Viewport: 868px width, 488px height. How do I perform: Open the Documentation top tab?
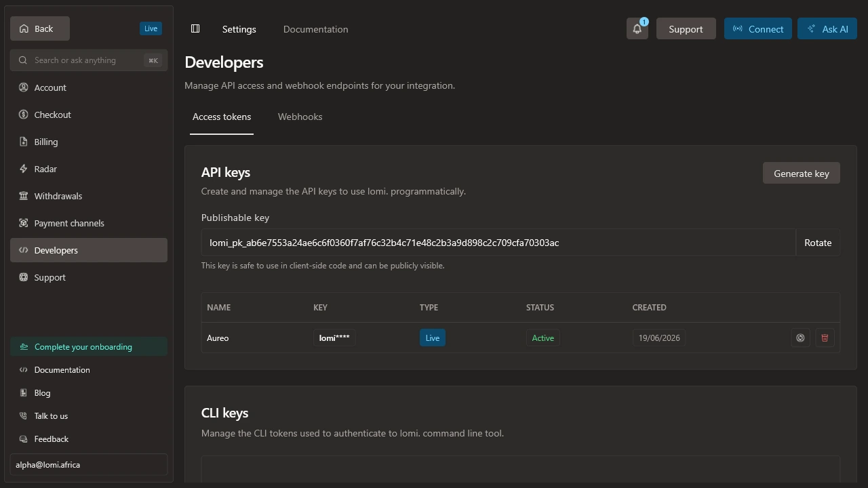[x=315, y=29]
